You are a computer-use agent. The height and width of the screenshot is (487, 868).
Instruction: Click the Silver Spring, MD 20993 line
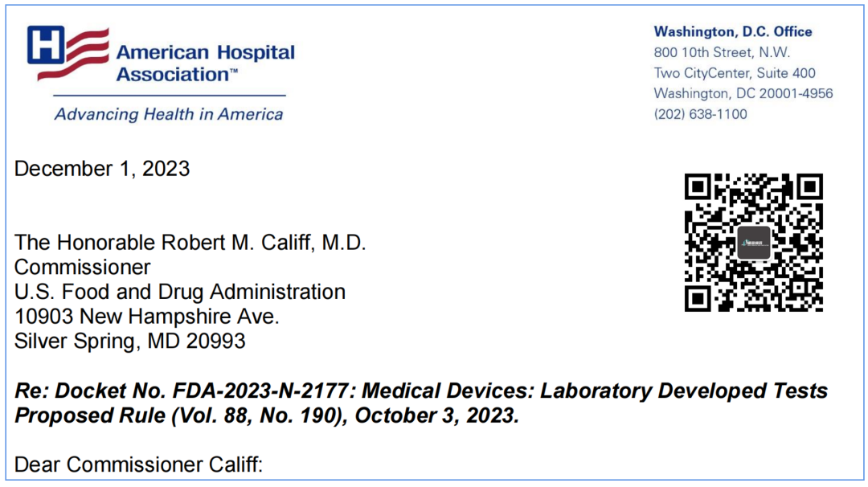pos(130,341)
